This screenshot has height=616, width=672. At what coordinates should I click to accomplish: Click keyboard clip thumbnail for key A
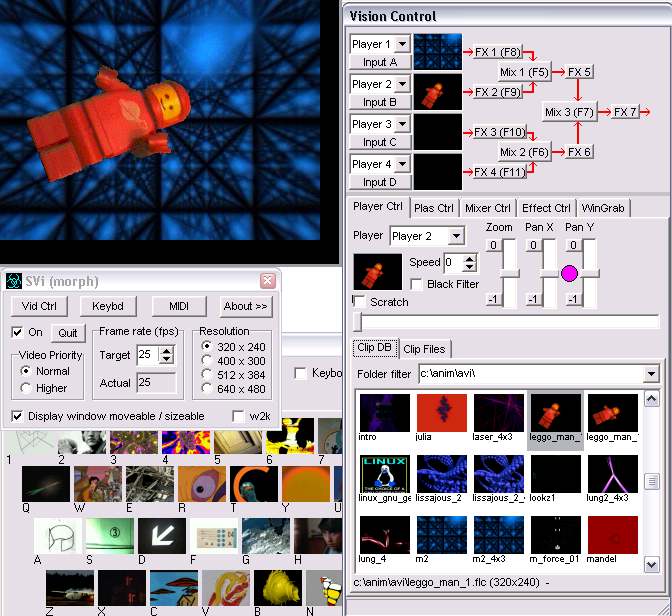tap(58, 536)
